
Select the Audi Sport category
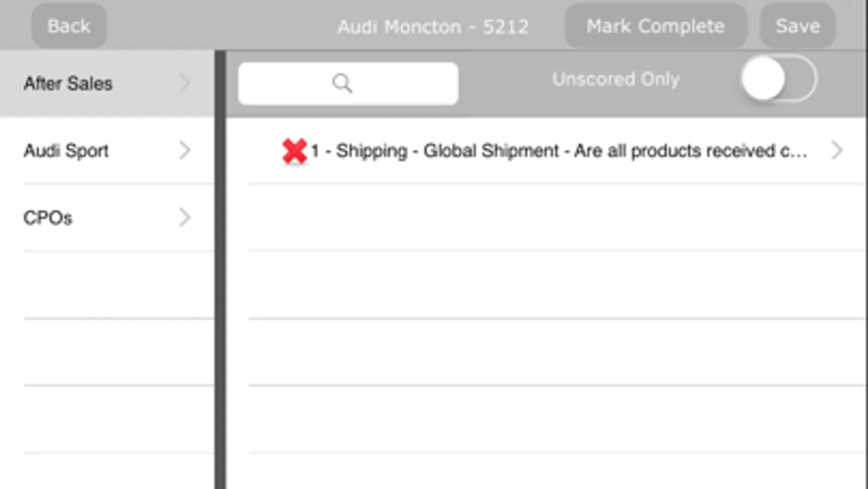(66, 151)
